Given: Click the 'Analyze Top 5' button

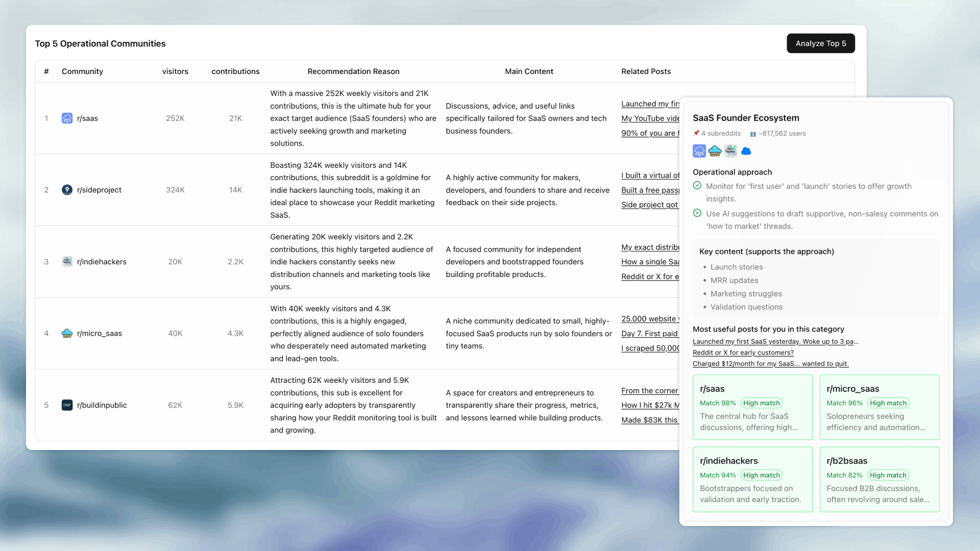Looking at the screenshot, I should pyautogui.click(x=820, y=43).
